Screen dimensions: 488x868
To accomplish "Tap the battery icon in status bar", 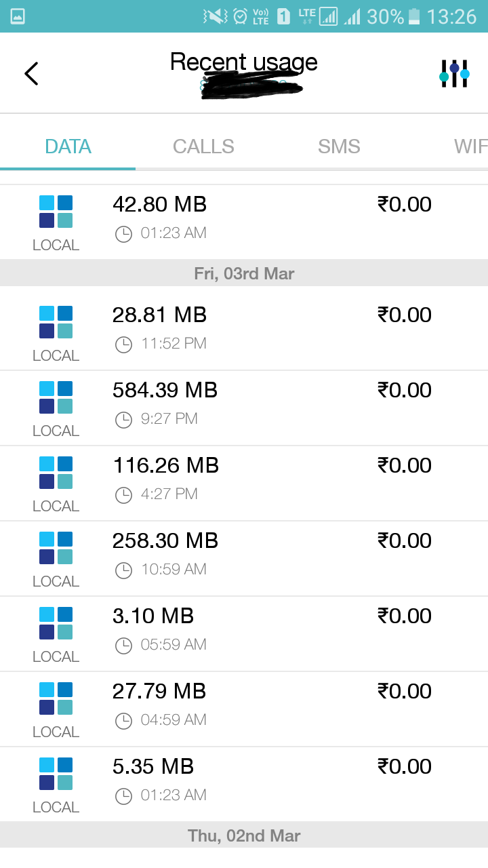I will point(414,16).
